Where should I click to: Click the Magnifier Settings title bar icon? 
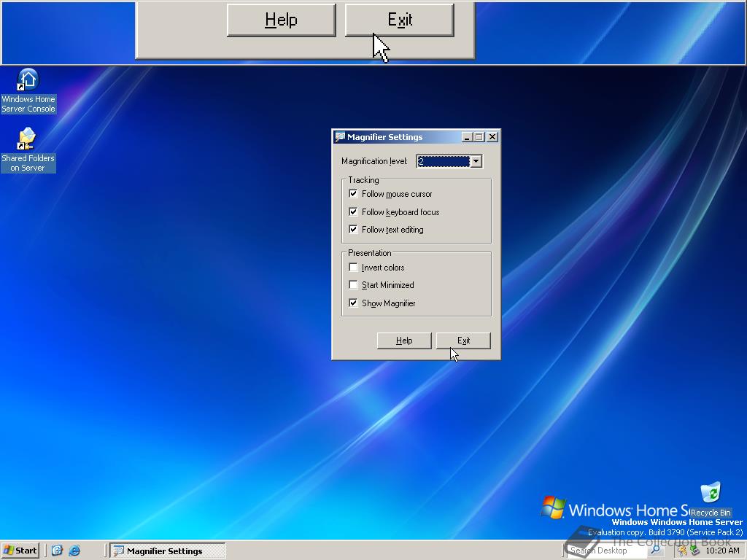(x=340, y=137)
